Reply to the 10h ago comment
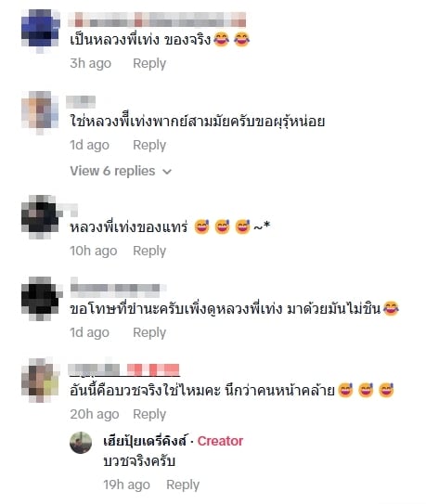 click(x=149, y=251)
